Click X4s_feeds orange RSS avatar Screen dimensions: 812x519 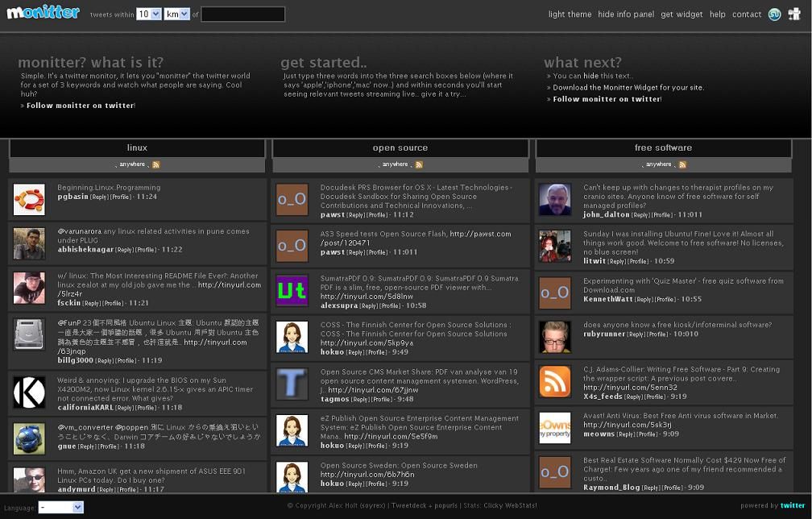coord(555,381)
